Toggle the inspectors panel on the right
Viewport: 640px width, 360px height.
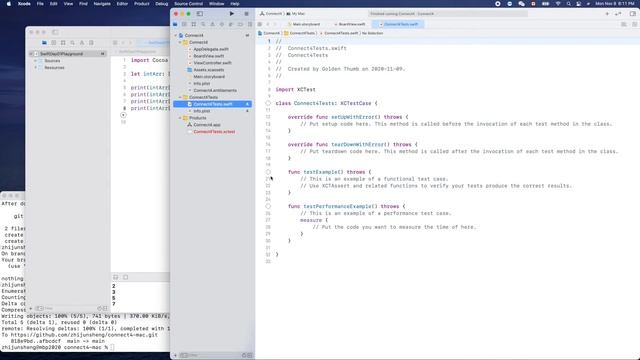click(x=633, y=13)
